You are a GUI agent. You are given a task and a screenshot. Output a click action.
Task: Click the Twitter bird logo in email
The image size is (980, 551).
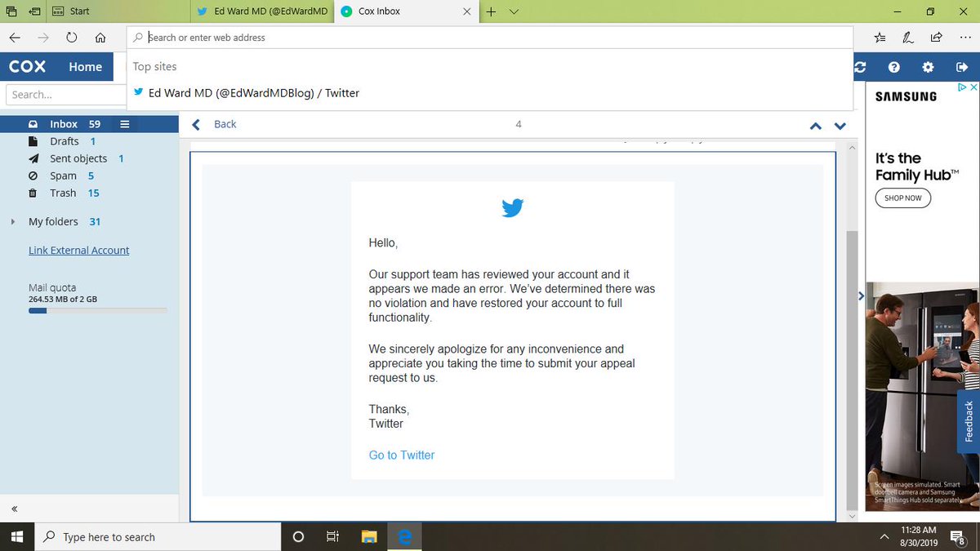coord(513,208)
